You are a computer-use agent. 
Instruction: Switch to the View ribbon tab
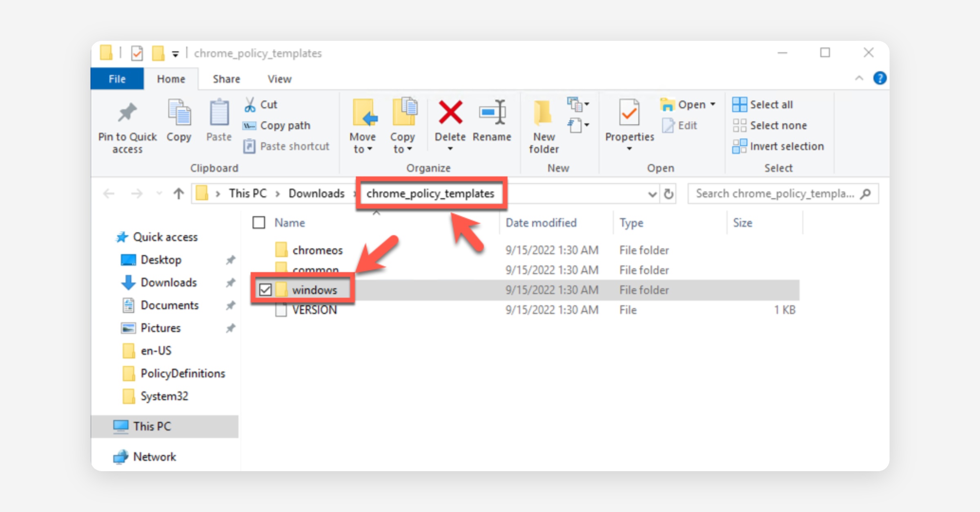279,79
